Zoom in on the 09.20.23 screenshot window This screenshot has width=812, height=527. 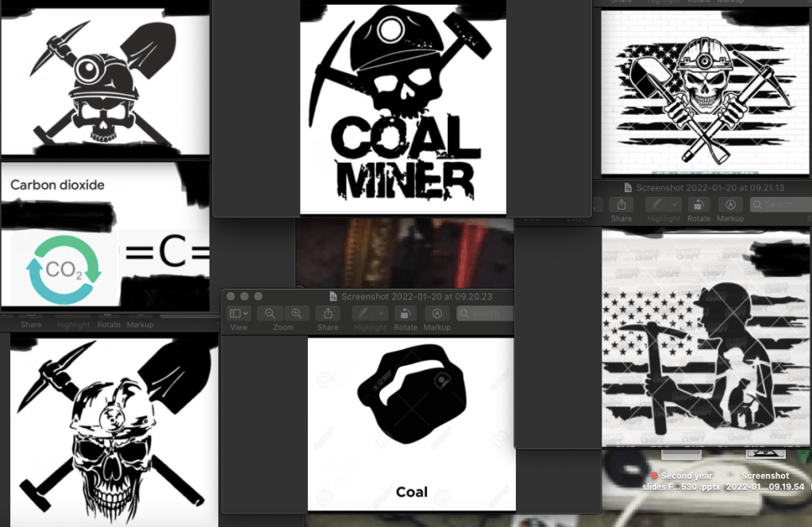tap(297, 314)
